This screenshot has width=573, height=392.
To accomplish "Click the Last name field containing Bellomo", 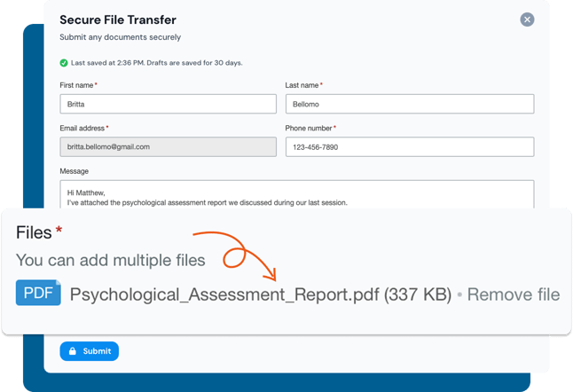I will [410, 104].
